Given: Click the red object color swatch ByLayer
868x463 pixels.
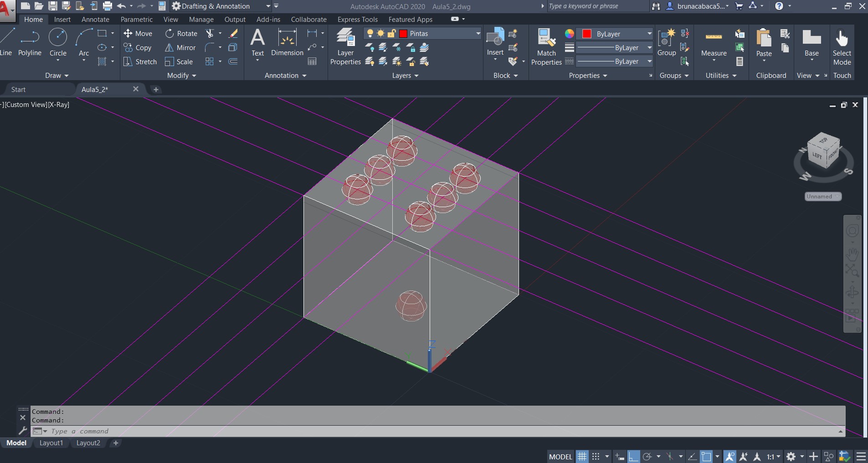Looking at the screenshot, I should pyautogui.click(x=587, y=34).
